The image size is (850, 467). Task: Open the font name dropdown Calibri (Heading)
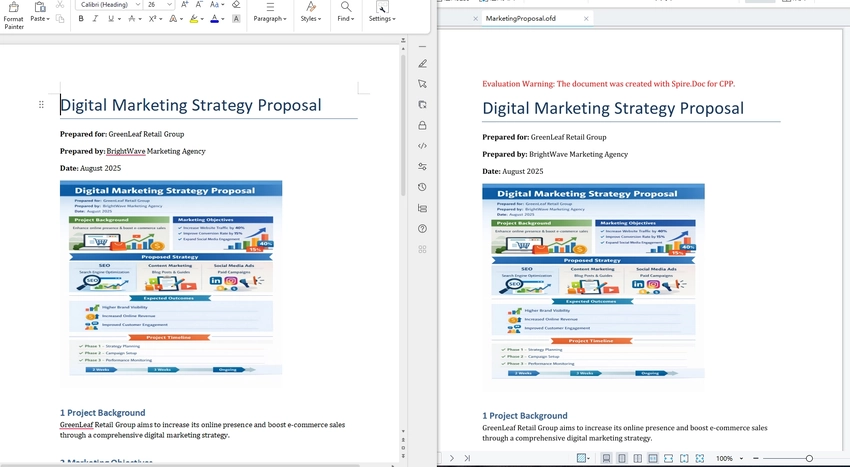[104, 4]
